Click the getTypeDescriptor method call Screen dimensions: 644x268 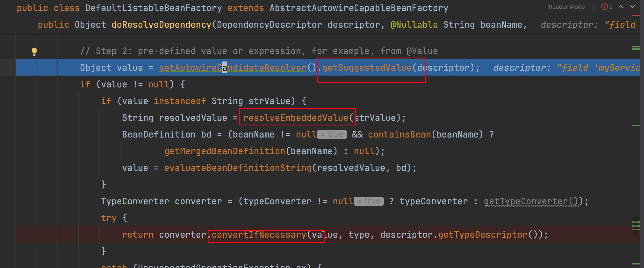pyautogui.click(x=483, y=234)
